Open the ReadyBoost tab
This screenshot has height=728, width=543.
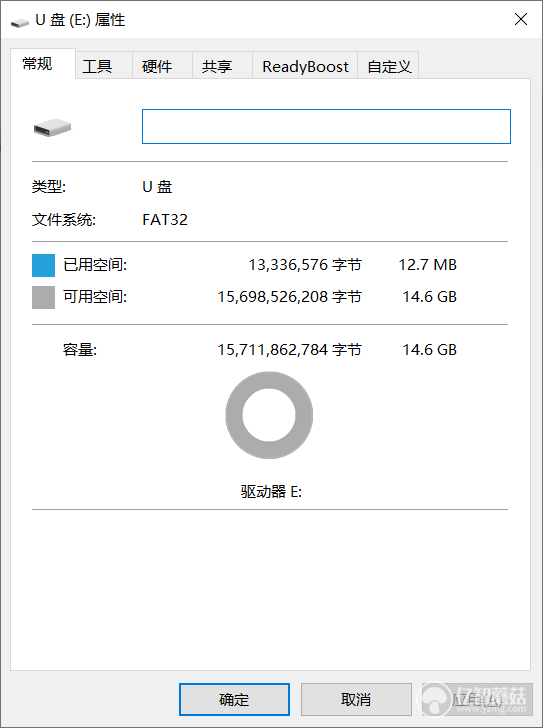click(x=305, y=66)
